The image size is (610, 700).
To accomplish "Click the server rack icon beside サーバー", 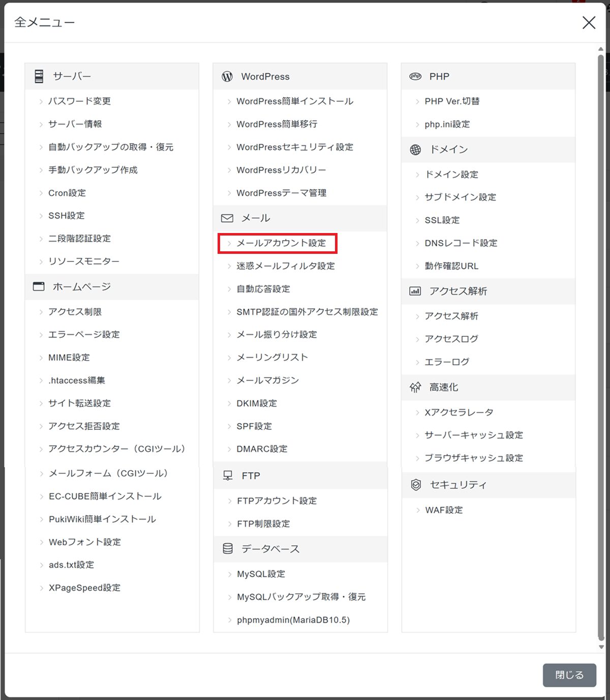I will click(39, 76).
